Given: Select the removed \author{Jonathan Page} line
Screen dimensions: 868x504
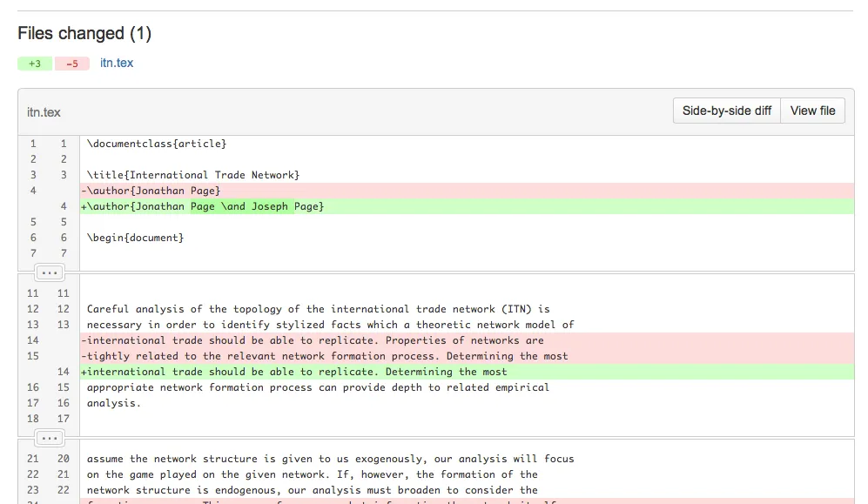Looking at the screenshot, I should click(x=153, y=191).
